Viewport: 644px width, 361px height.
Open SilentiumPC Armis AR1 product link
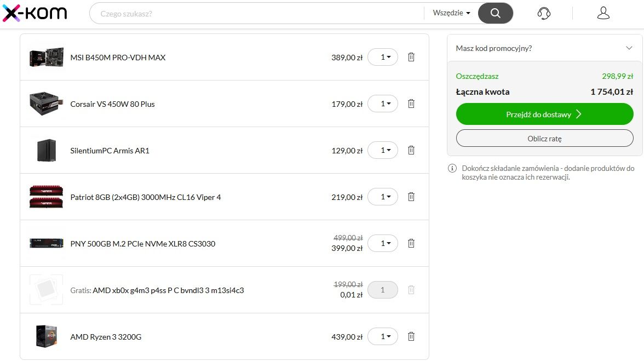[x=110, y=151]
